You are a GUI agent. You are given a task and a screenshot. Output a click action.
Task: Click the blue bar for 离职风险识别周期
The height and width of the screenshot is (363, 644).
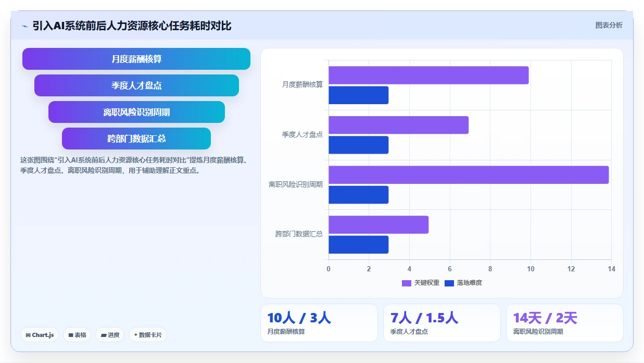click(358, 195)
